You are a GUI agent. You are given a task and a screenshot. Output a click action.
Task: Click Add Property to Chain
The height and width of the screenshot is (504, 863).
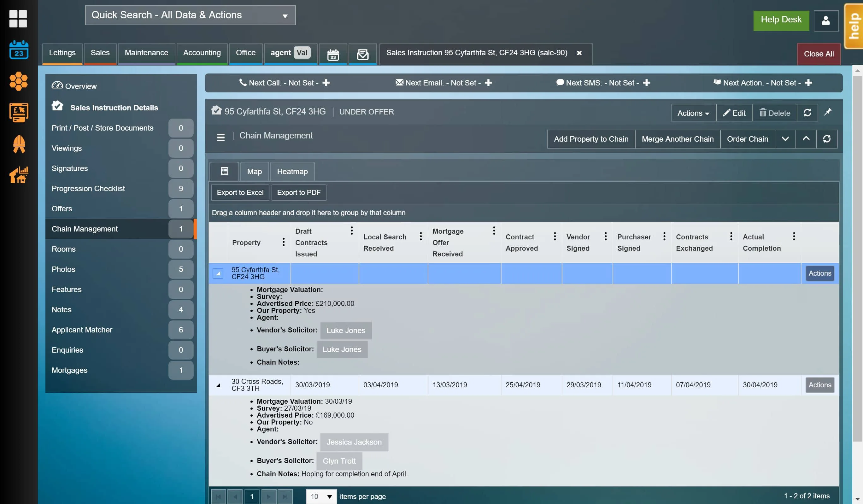[591, 139]
